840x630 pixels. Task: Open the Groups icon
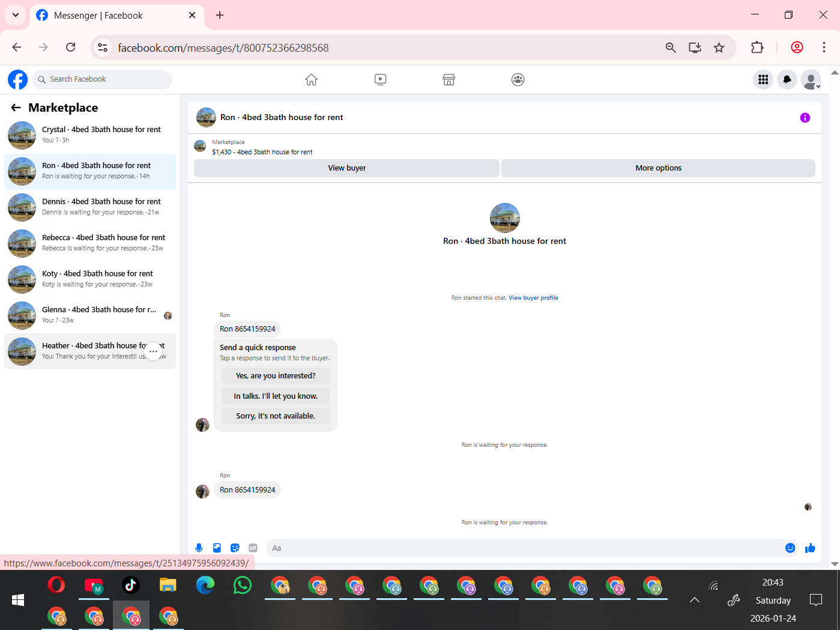pos(518,79)
